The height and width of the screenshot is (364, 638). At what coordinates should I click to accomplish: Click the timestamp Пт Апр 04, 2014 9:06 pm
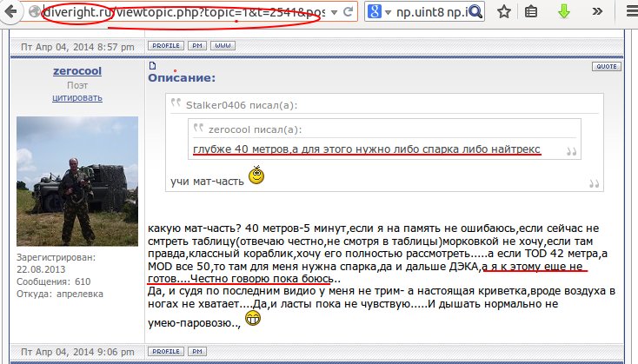click(x=77, y=352)
